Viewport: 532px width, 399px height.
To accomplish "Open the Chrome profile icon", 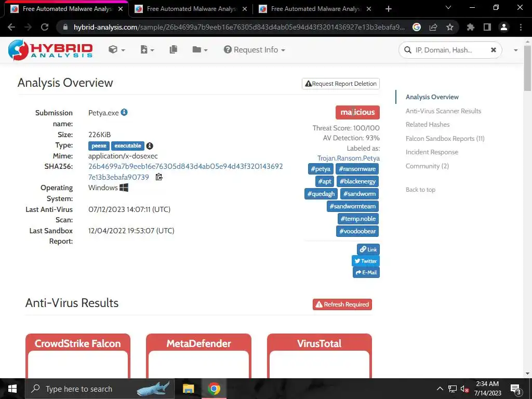I will [x=504, y=27].
